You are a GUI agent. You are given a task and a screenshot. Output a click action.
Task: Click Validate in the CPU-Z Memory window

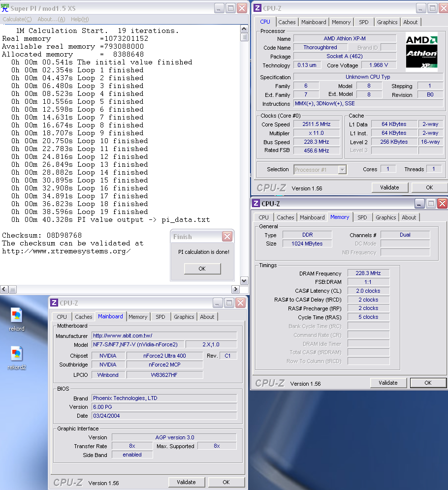point(388,383)
